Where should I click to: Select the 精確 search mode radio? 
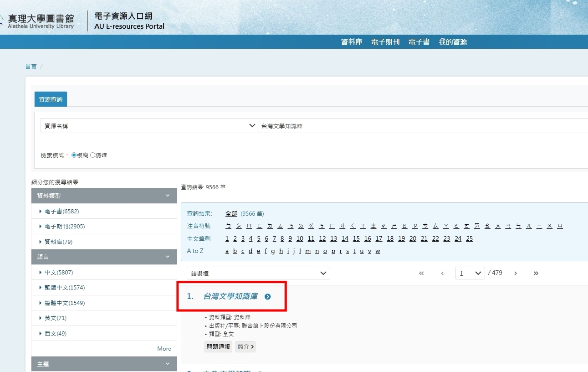point(93,155)
